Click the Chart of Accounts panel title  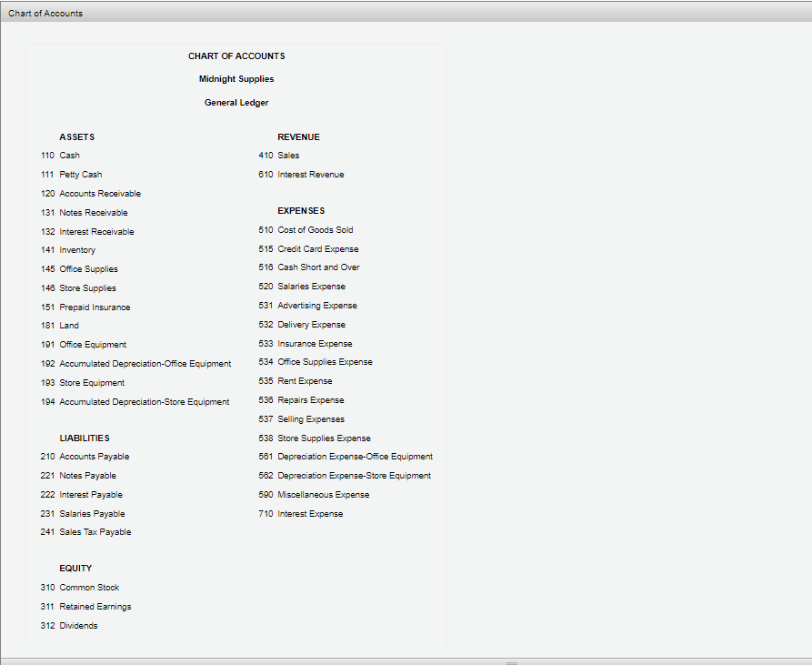(x=45, y=13)
